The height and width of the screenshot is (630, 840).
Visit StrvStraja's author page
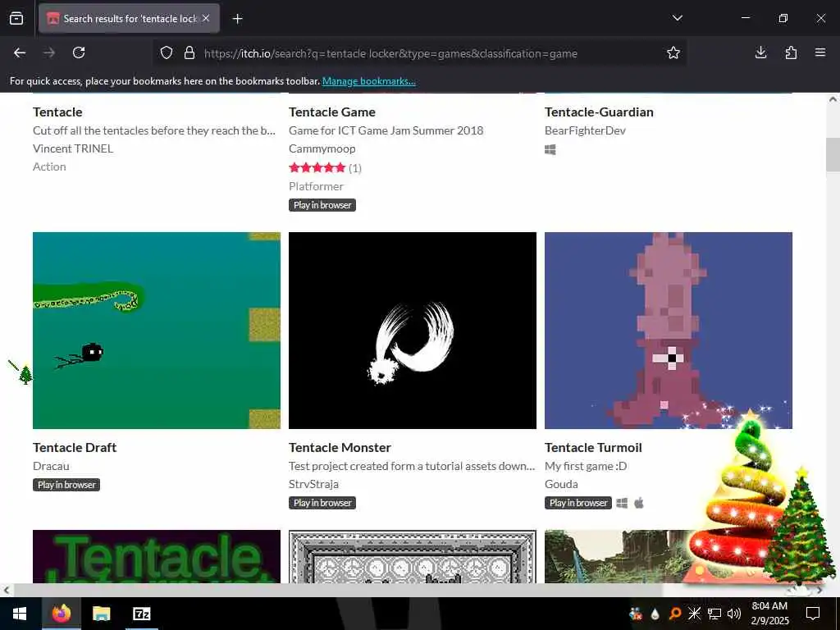(313, 484)
